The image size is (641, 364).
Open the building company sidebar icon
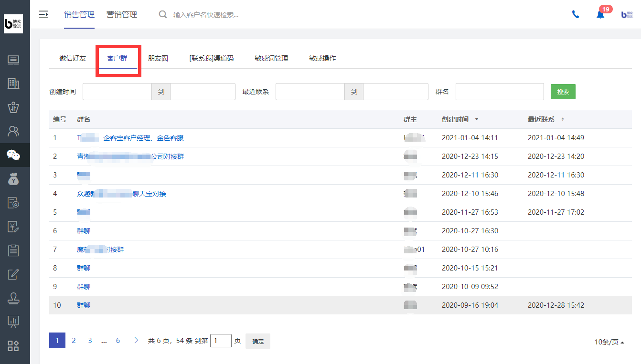13,83
